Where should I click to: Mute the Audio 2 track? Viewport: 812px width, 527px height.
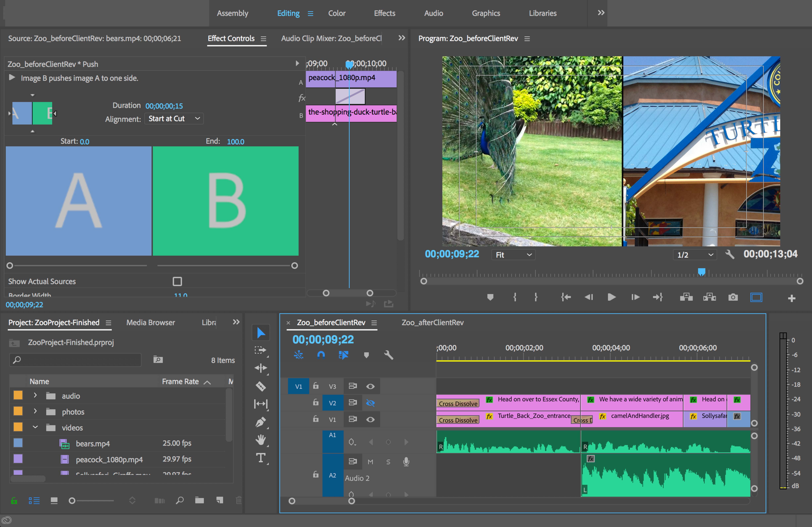[370, 462]
